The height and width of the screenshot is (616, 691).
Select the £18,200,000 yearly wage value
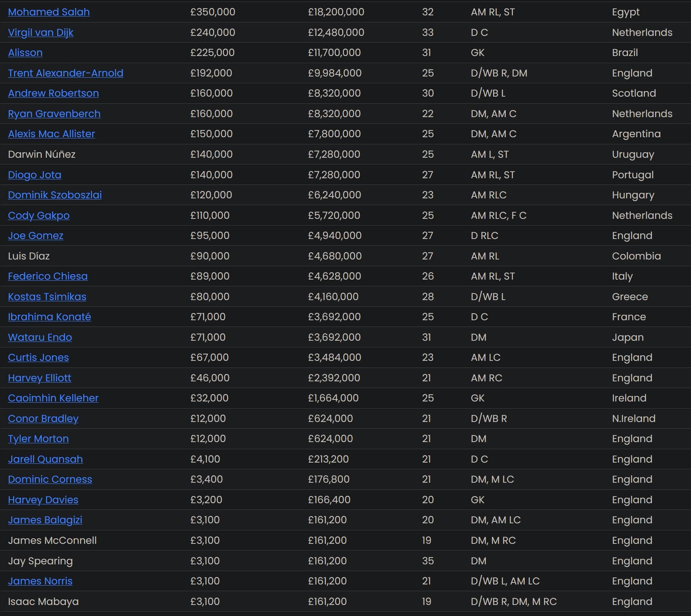[336, 12]
